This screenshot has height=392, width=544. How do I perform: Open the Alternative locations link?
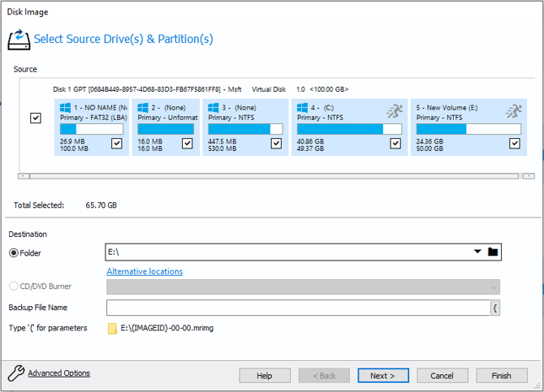[145, 271]
